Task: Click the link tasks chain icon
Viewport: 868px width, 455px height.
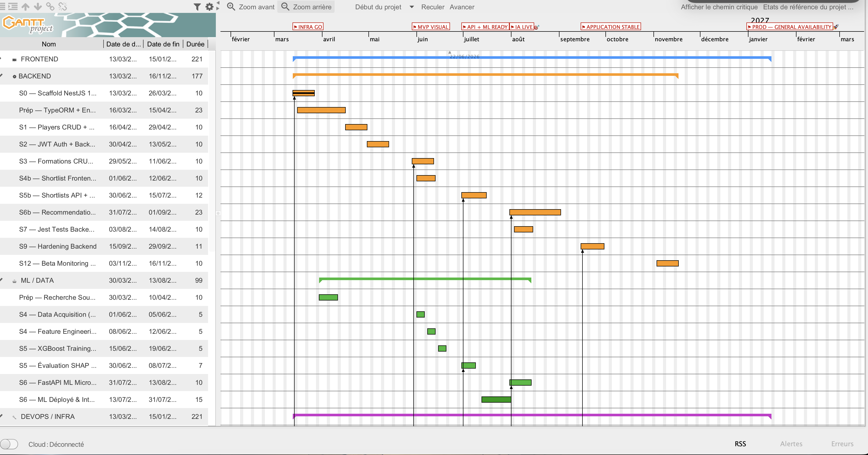Action: 50,6
